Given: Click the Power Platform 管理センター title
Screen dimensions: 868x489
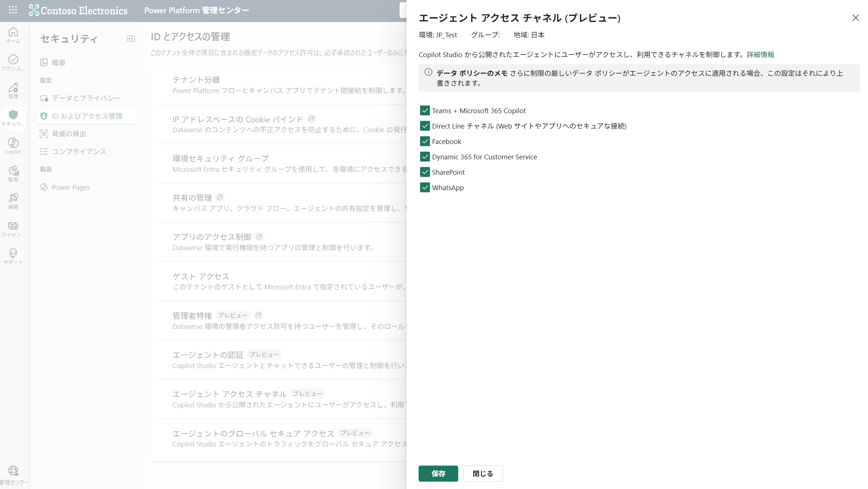Looking at the screenshot, I should pyautogui.click(x=196, y=10).
